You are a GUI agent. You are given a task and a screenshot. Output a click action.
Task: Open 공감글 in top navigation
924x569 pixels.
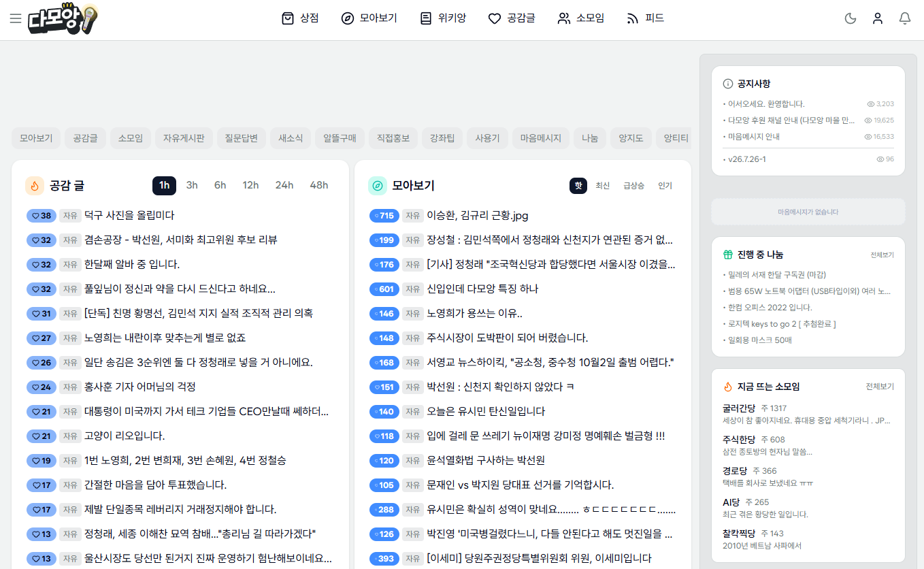pos(512,18)
